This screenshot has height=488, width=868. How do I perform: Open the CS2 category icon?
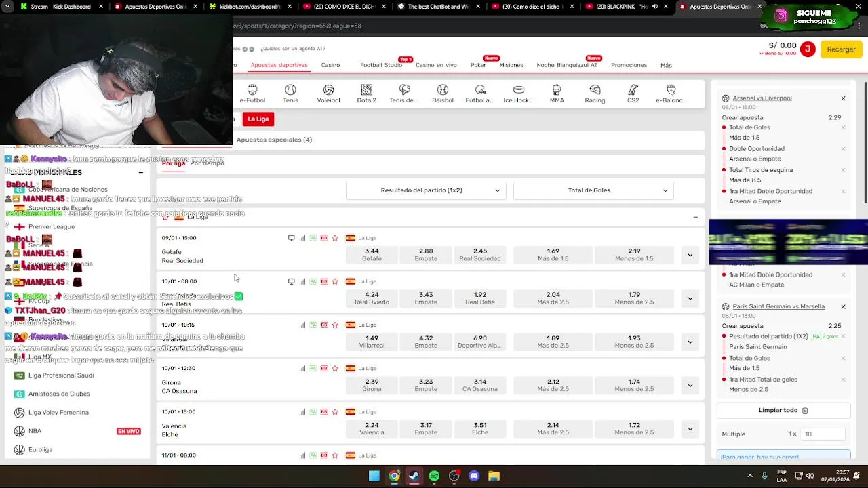633,94
